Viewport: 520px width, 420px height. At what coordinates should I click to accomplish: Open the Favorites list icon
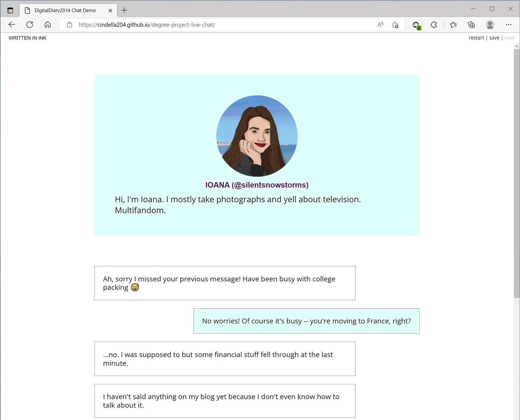pyautogui.click(x=453, y=25)
